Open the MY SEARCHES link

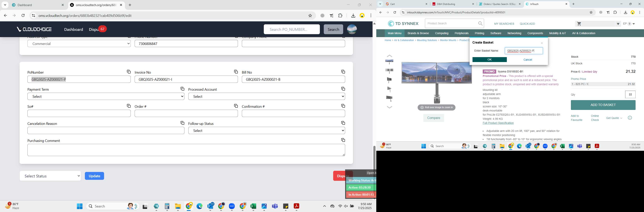coord(504,24)
